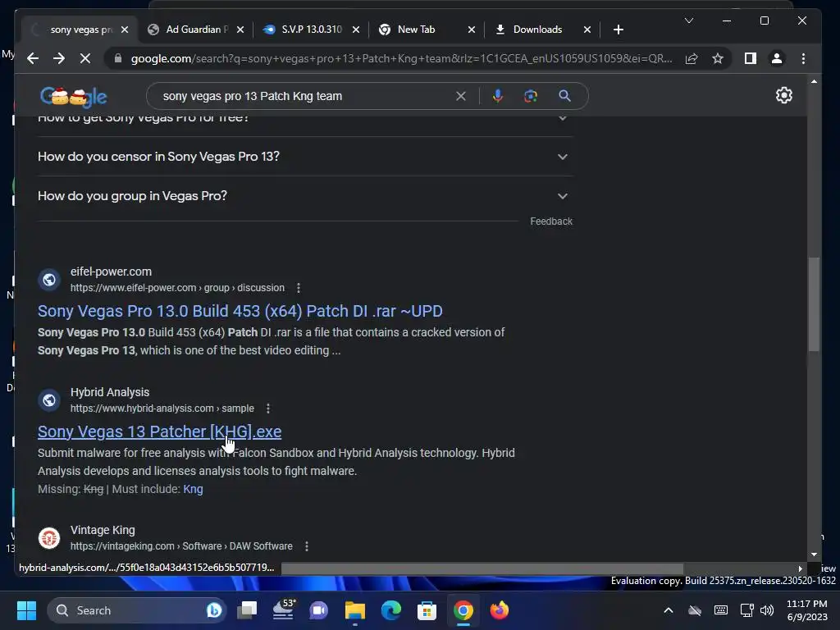The image size is (840, 630).
Task: Bookmark this page with the star
Action: [718, 58]
